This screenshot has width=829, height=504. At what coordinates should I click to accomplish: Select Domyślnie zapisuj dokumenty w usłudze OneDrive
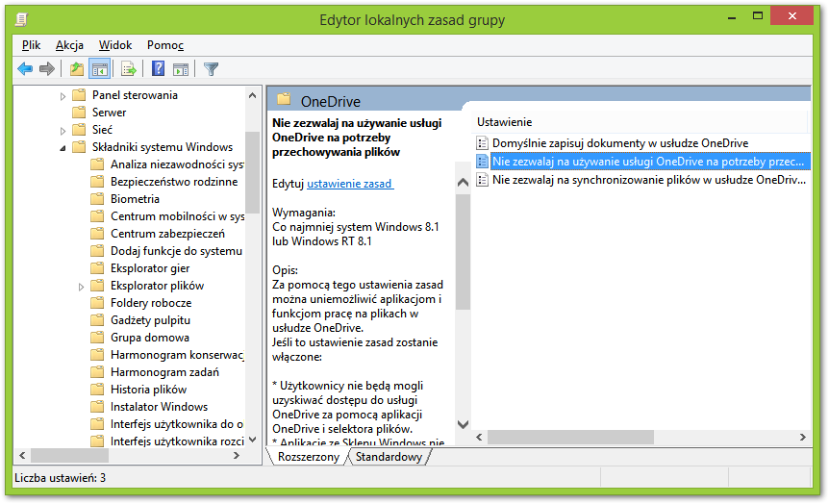[x=620, y=143]
